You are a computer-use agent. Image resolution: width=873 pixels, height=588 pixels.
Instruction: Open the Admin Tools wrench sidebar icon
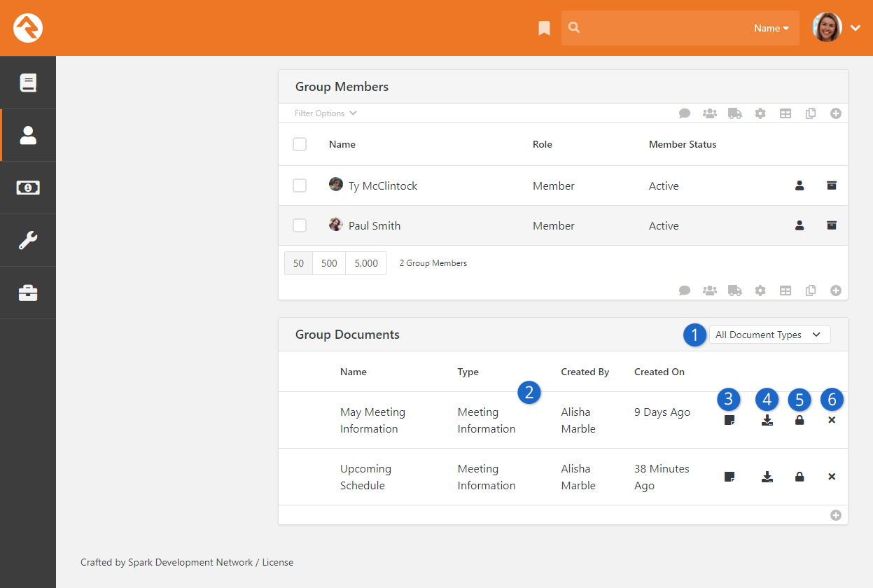28,240
